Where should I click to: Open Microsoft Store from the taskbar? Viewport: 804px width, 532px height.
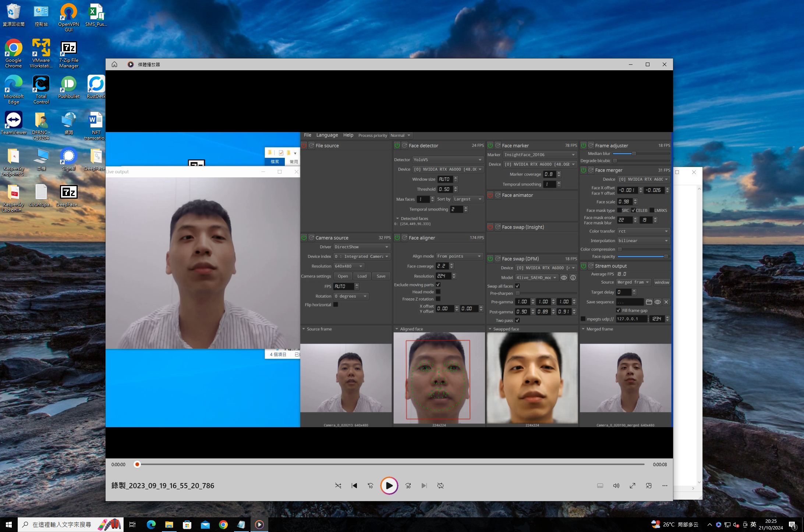tap(187, 525)
